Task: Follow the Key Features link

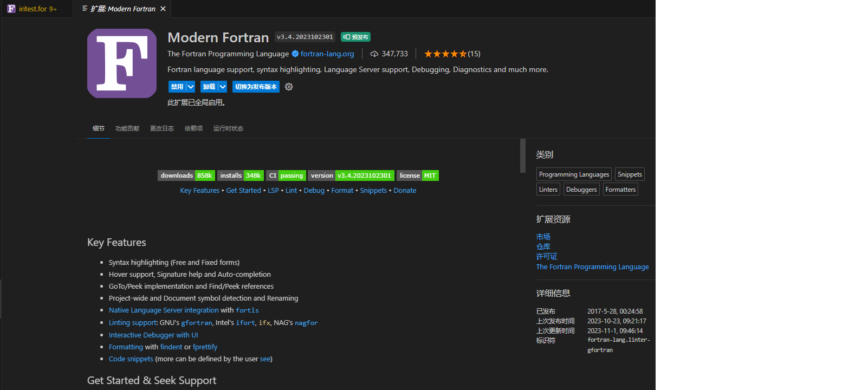Action: (200, 191)
